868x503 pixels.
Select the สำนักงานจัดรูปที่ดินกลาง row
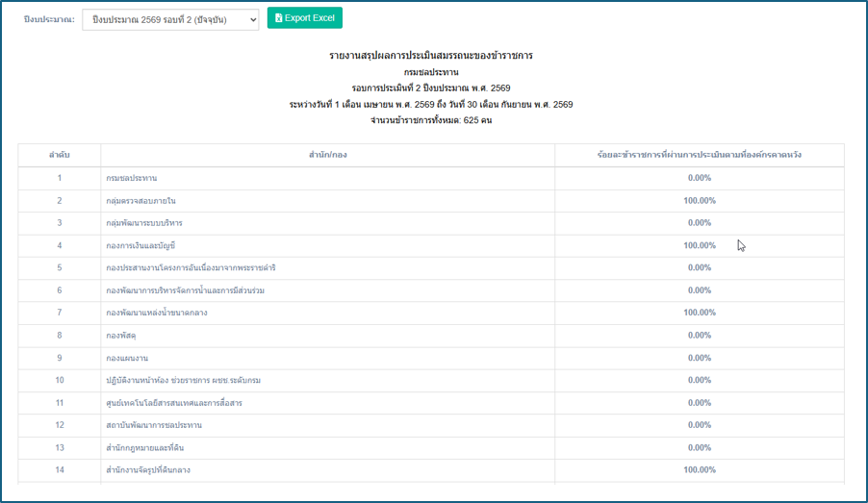click(431, 470)
